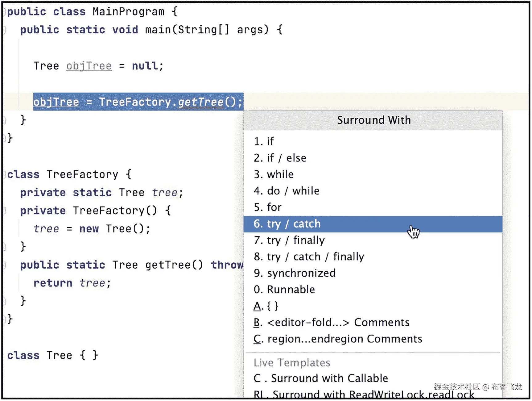
Task: Select 'Surround with Callable' live template
Action: 321,378
